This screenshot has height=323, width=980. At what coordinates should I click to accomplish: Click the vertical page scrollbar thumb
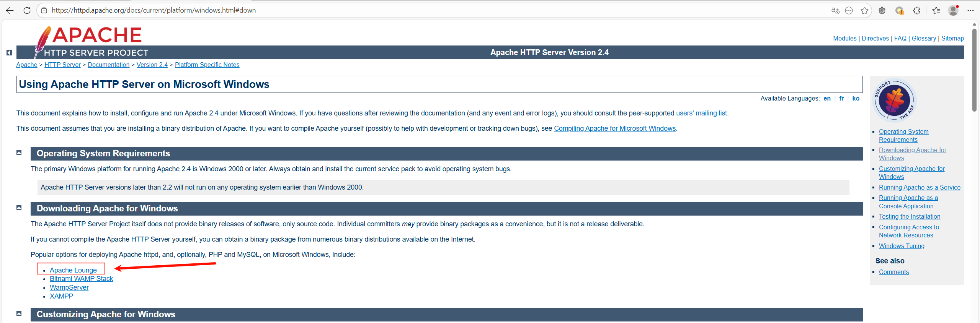pos(974,70)
